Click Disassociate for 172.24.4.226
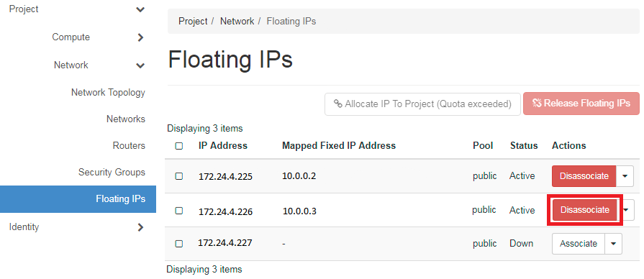The image size is (644, 279). coord(585,210)
